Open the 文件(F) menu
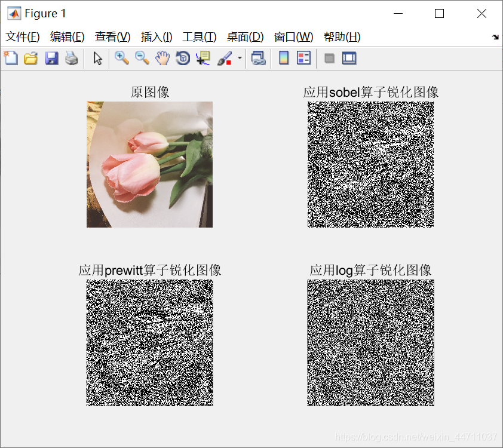Image resolution: width=503 pixels, height=448 pixels. tap(23, 37)
